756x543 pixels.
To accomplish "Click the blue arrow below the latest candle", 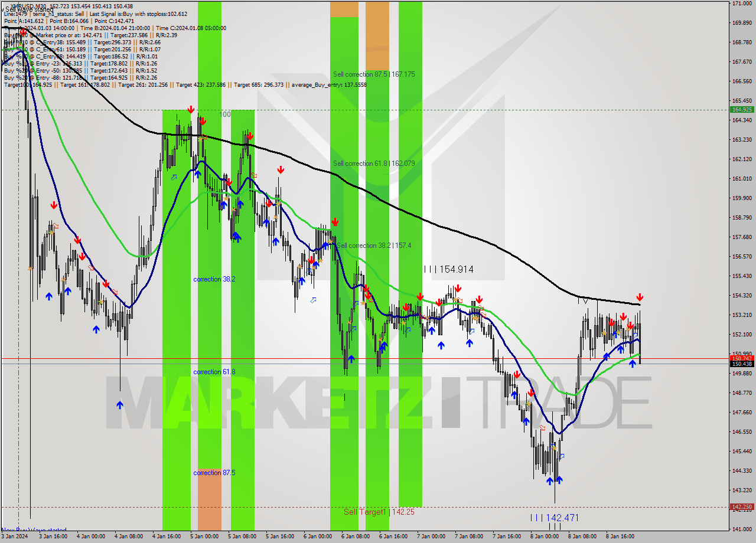I will (x=633, y=364).
